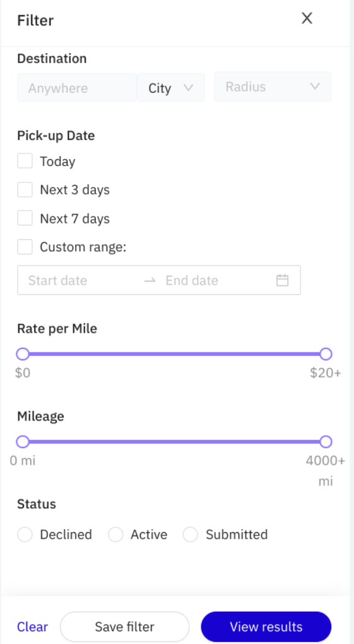Expand the Radius dropdown

pos(273,86)
